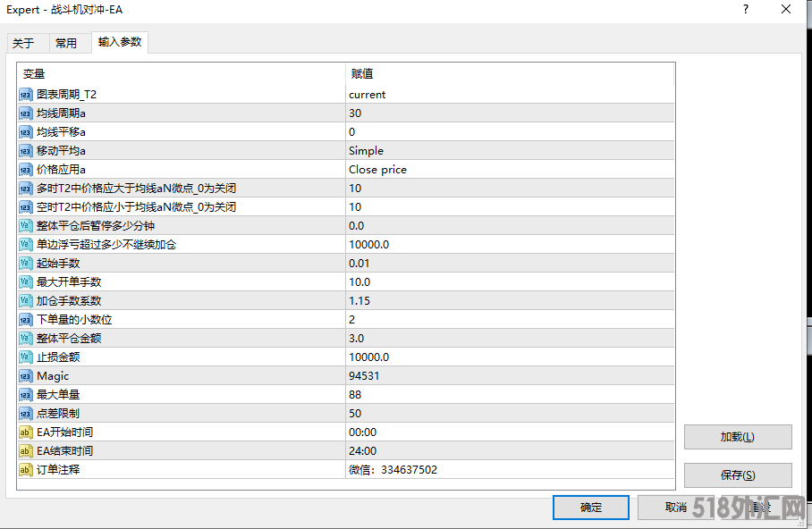
Task: Click the 123 icon beside Magic
Action: (x=24, y=375)
